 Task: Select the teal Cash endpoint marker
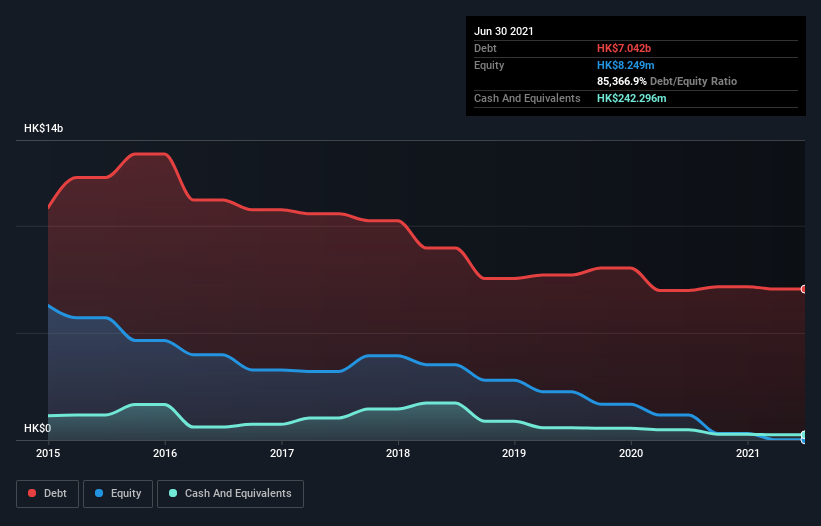804,434
